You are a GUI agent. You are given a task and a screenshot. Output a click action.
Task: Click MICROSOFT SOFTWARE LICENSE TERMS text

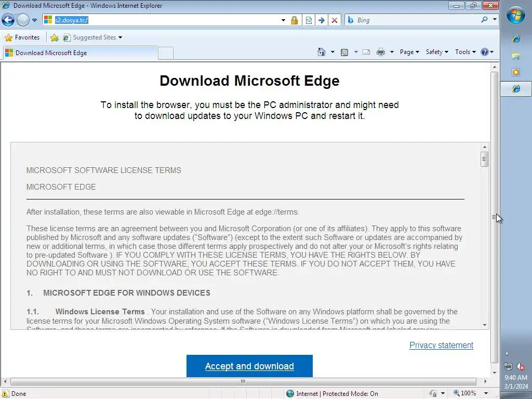point(104,170)
